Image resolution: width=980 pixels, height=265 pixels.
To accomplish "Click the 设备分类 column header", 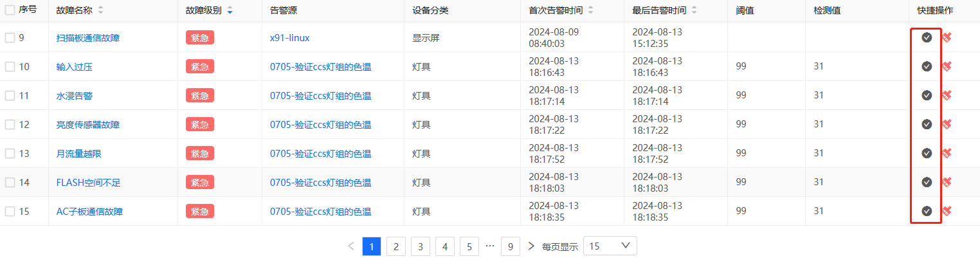I will point(431,11).
